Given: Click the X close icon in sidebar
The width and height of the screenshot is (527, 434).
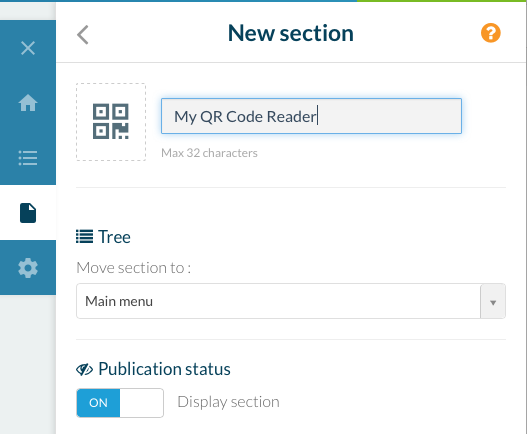Looking at the screenshot, I should coord(28,48).
